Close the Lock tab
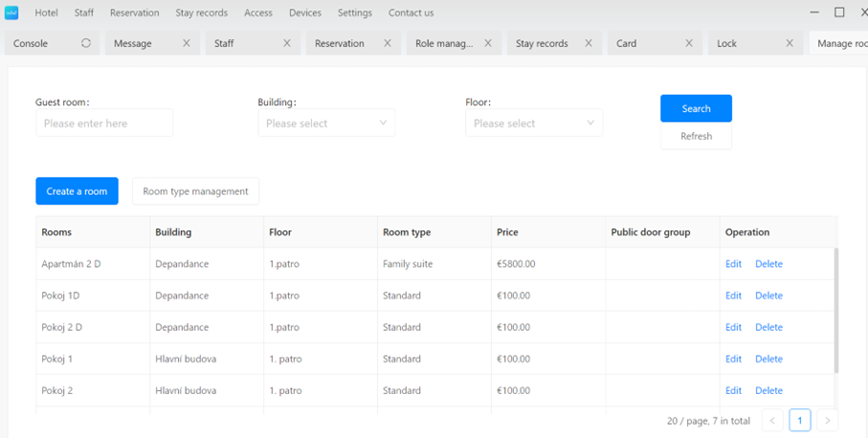The width and height of the screenshot is (868, 438). (790, 43)
